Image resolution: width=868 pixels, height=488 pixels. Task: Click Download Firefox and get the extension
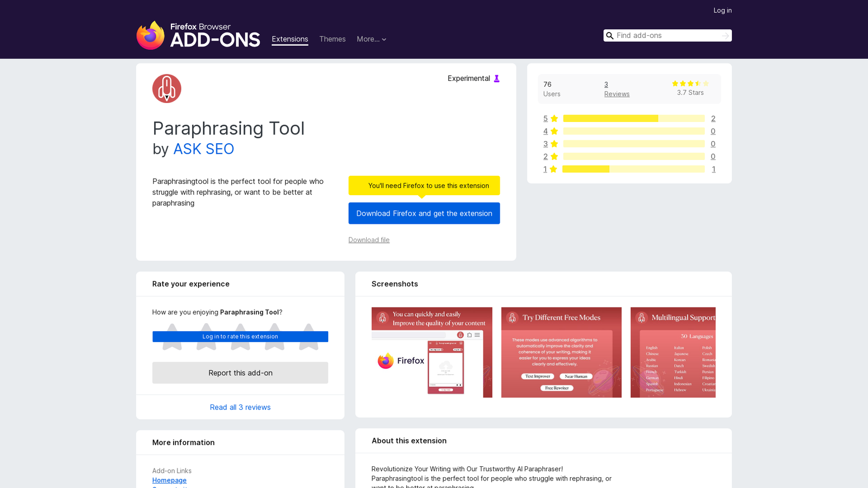pos(424,213)
